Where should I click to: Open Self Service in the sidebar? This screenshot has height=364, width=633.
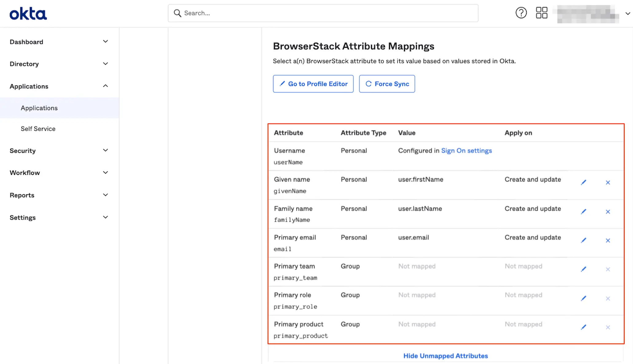38,129
